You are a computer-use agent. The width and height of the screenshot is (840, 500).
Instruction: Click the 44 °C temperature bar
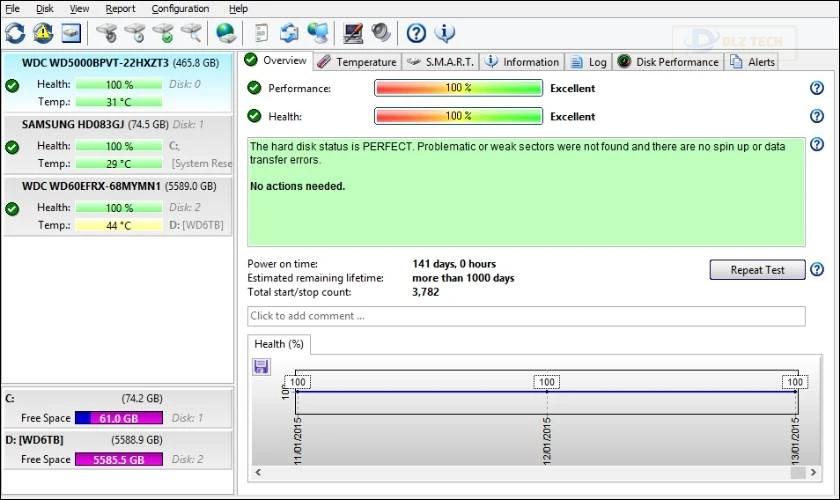click(x=118, y=226)
